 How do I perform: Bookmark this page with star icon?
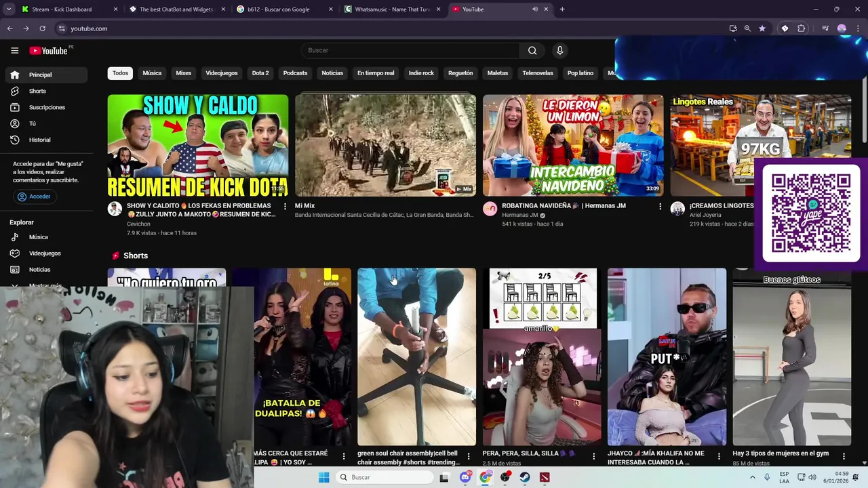762,28
